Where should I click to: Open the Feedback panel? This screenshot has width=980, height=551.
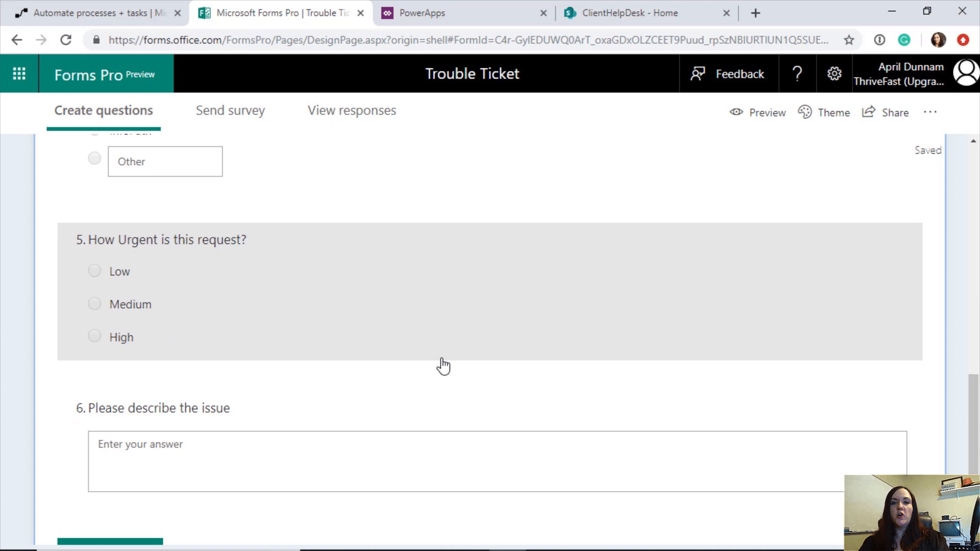point(728,74)
